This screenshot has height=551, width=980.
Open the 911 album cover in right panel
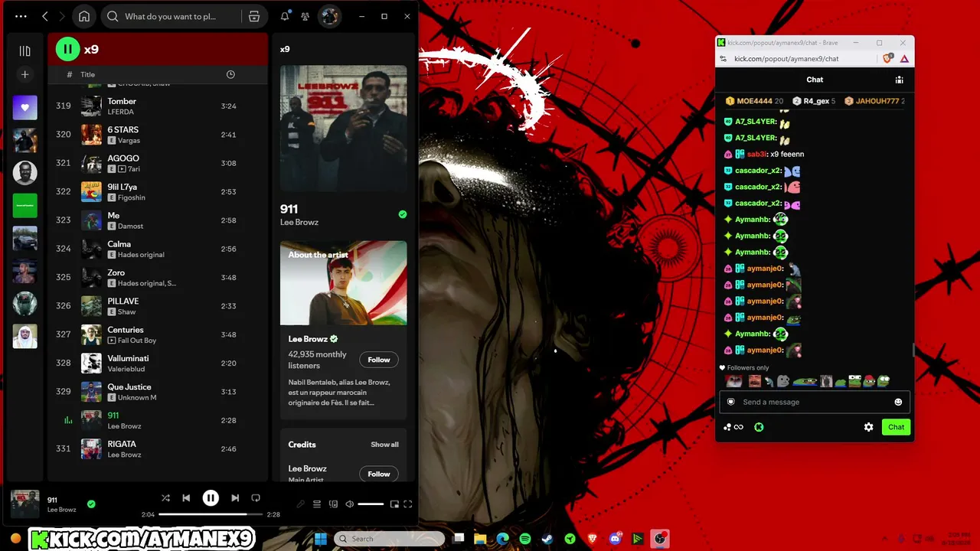coord(343,128)
